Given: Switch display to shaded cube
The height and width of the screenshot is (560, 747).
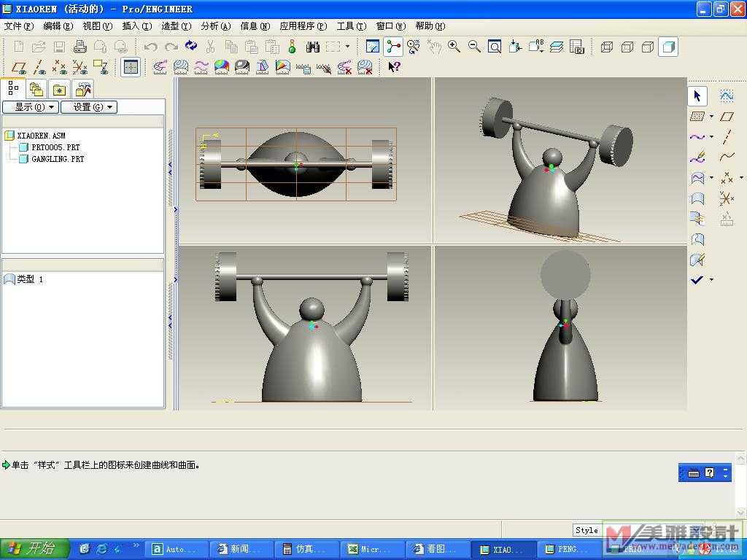Looking at the screenshot, I should point(668,47).
